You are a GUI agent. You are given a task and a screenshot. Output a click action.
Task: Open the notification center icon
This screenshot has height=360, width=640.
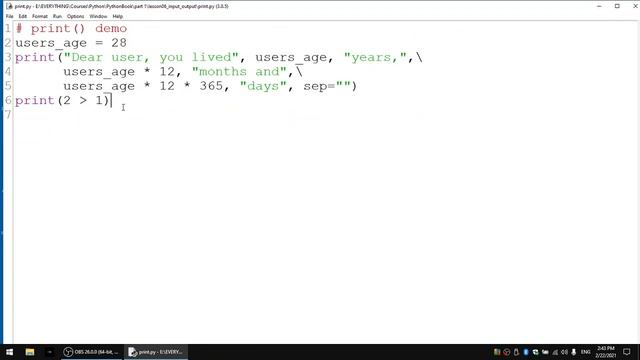click(627, 352)
